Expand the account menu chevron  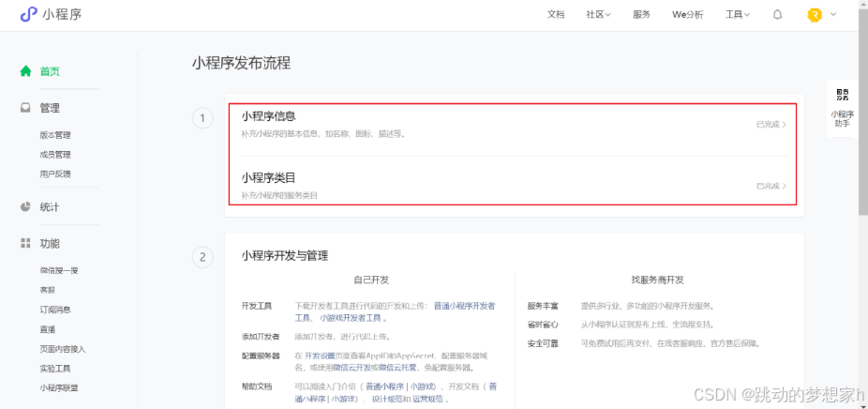point(833,15)
